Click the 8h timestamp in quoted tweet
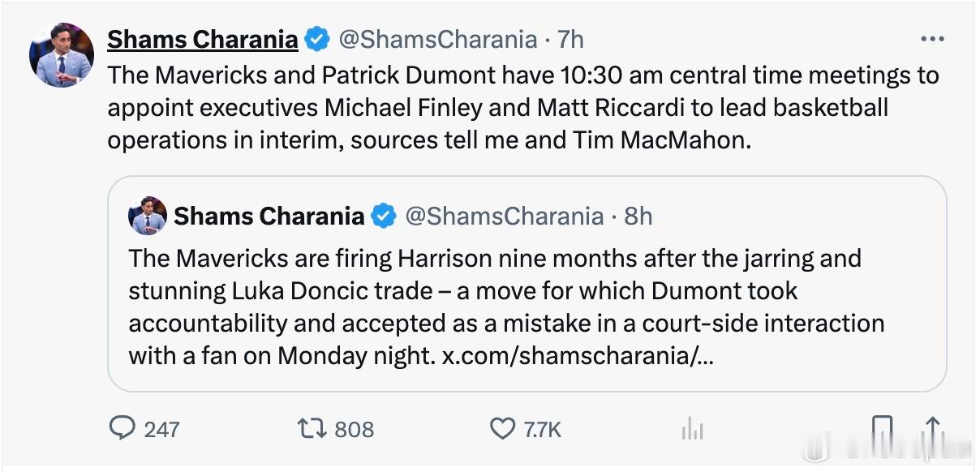This screenshot has height=472, width=980. coord(638,216)
